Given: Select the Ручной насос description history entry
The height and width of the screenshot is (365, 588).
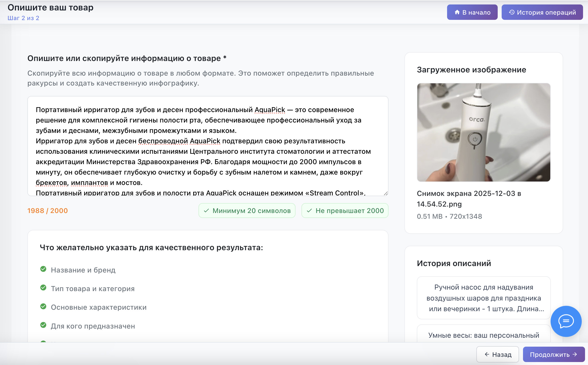Looking at the screenshot, I should tap(484, 298).
